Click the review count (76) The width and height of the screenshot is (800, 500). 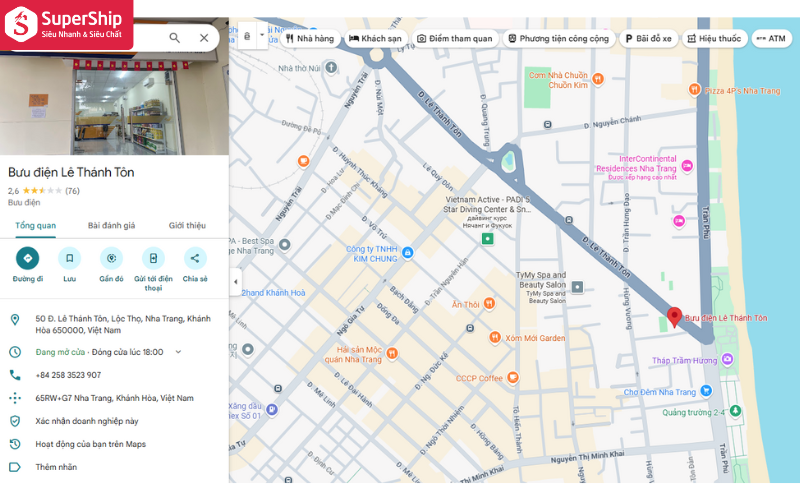coord(72,191)
